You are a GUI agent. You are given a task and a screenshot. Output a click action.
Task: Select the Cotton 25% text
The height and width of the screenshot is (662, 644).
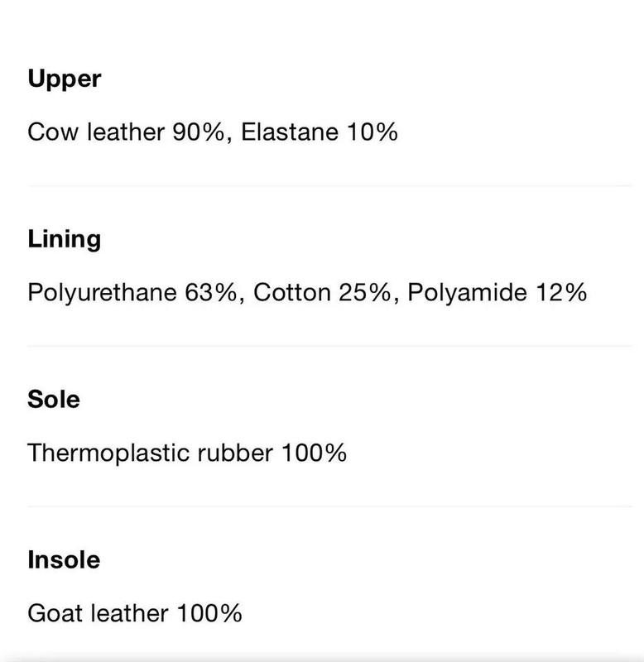(322, 293)
